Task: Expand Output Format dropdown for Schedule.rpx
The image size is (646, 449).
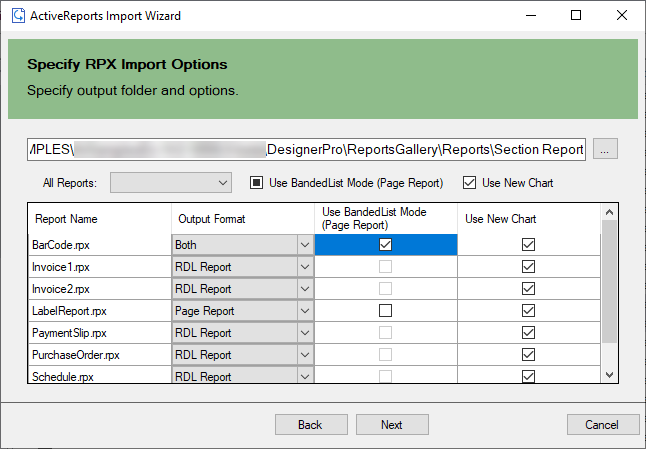Action: (305, 376)
